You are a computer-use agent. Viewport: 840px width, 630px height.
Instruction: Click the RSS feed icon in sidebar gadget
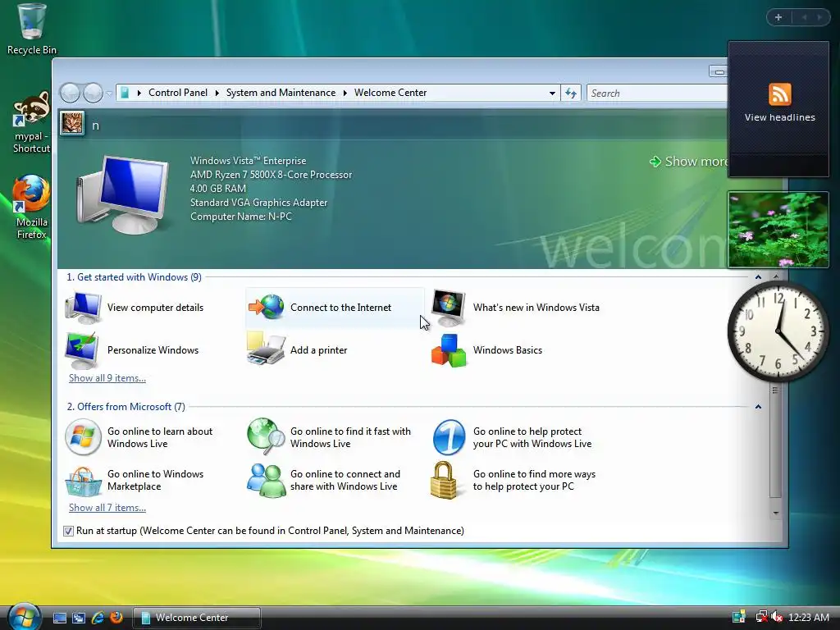click(x=779, y=94)
